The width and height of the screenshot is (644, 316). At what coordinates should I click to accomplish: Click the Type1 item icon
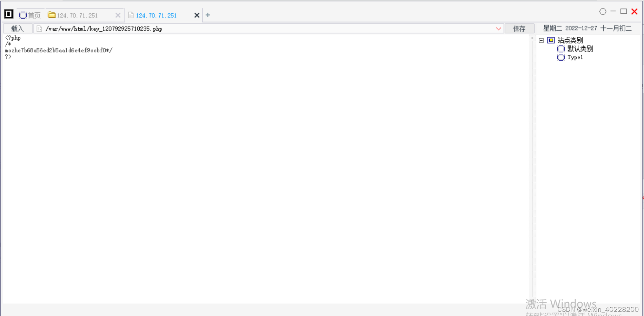click(561, 57)
